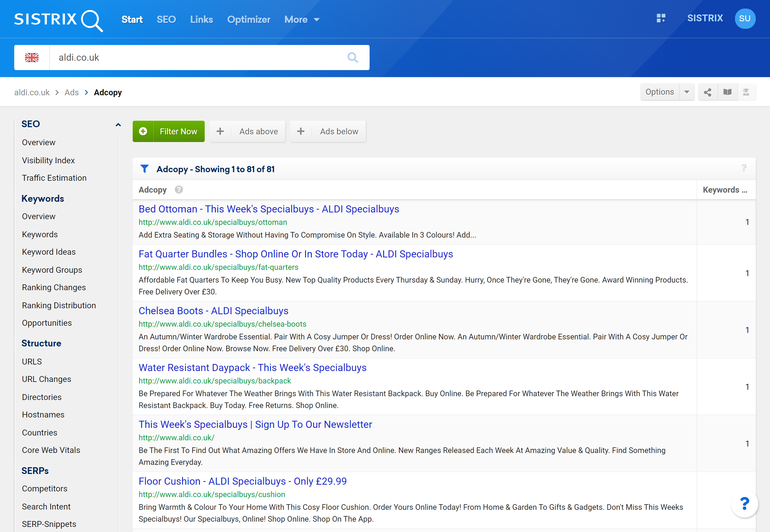
Task: Click the share icon
Action: click(707, 92)
